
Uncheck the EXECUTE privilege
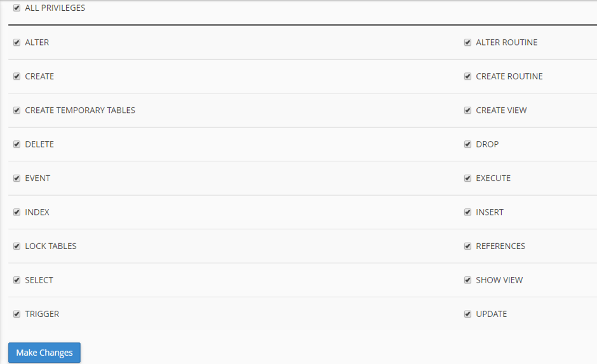[x=467, y=179]
